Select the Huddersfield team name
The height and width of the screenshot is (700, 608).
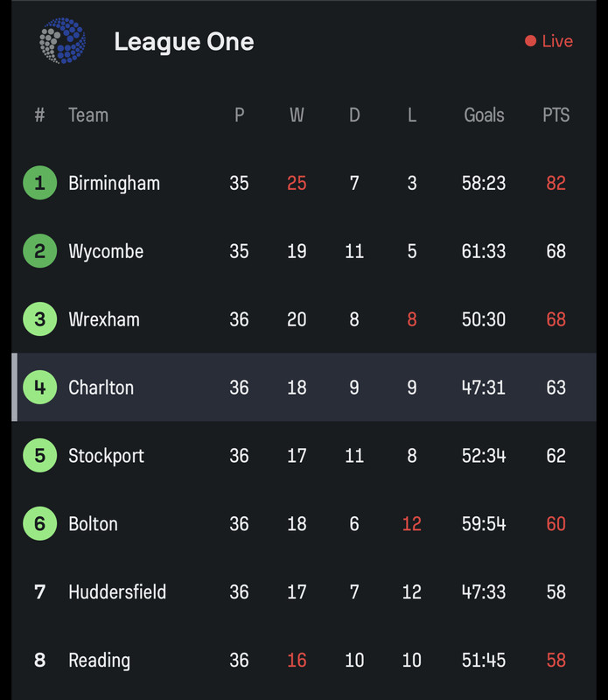(117, 592)
